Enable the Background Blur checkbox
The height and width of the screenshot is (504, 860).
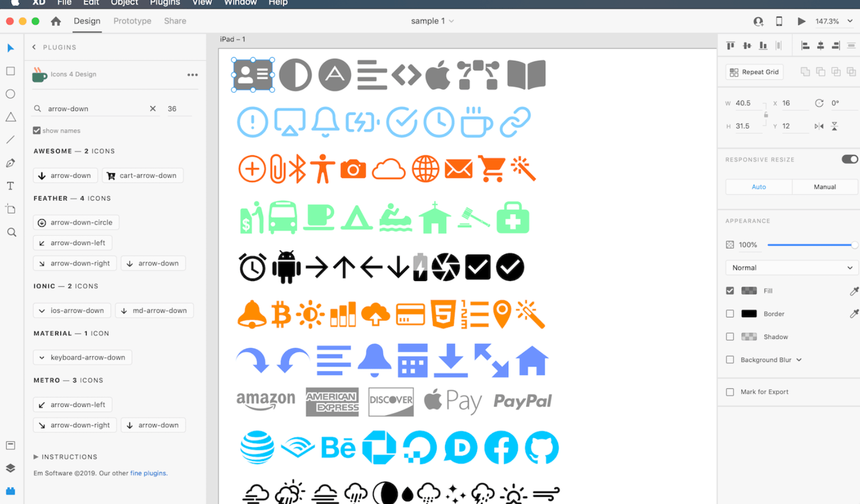pos(730,360)
